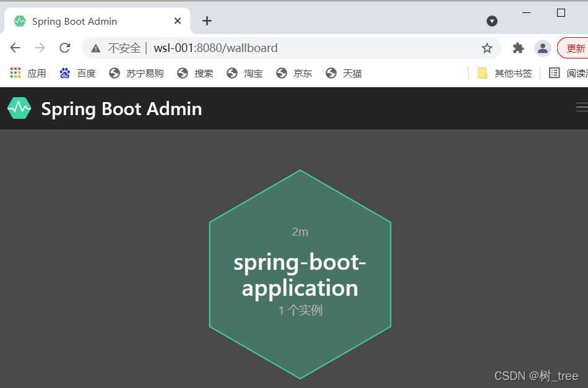Open the 其他书签 bookmarks folder
The image size is (588, 388).
(504, 73)
